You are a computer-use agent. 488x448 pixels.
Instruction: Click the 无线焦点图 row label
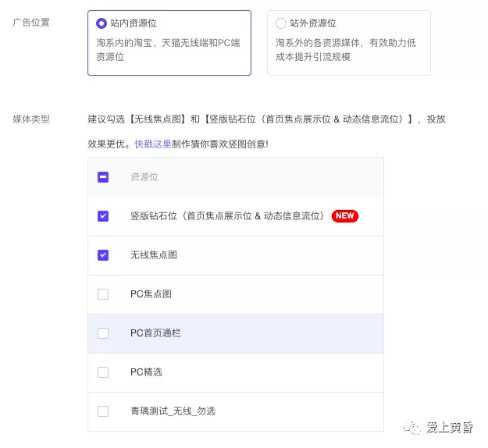tap(154, 255)
